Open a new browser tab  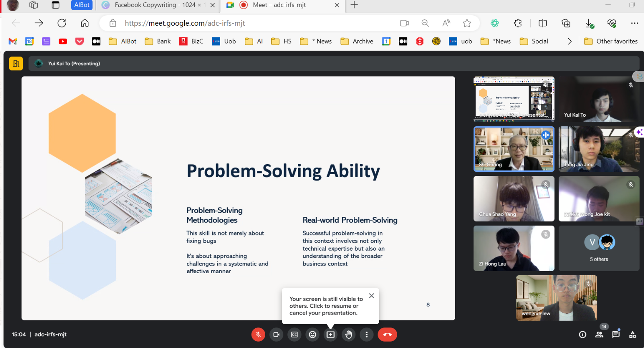click(354, 5)
